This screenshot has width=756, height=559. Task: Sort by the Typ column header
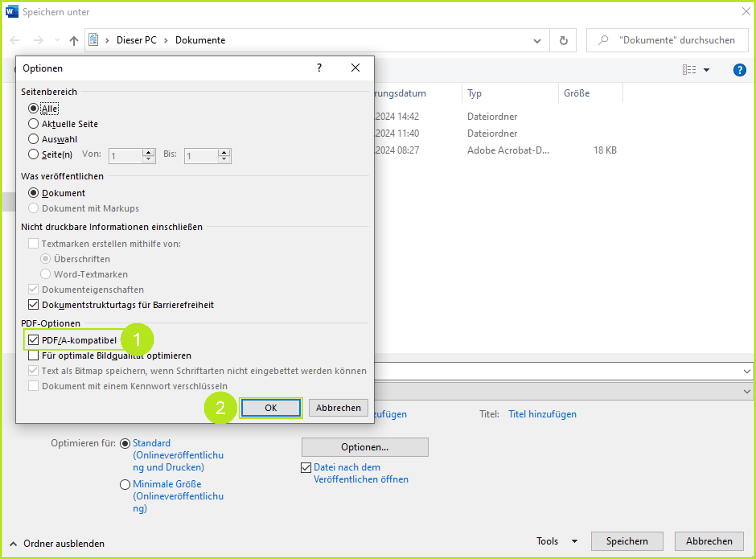pyautogui.click(x=474, y=93)
